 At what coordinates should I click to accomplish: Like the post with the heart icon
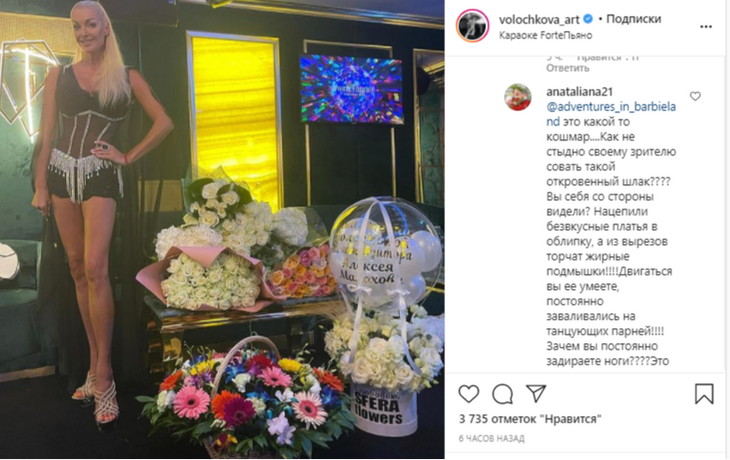click(469, 394)
